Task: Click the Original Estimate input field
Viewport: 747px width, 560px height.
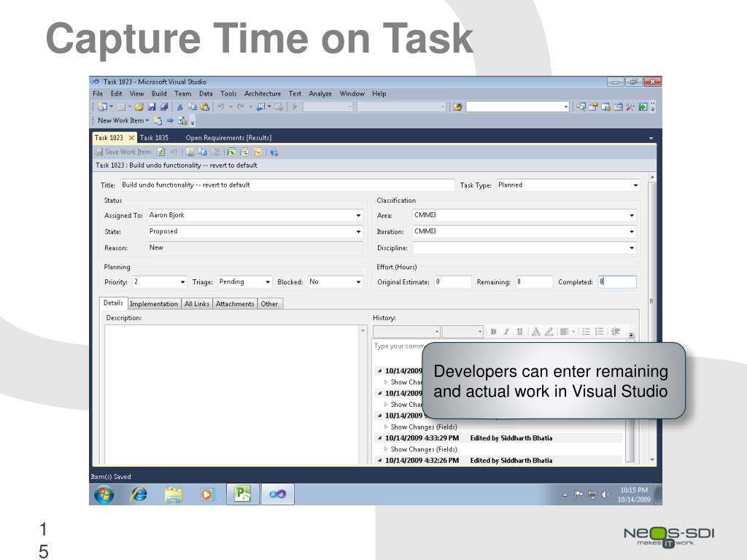Action: 452,282
